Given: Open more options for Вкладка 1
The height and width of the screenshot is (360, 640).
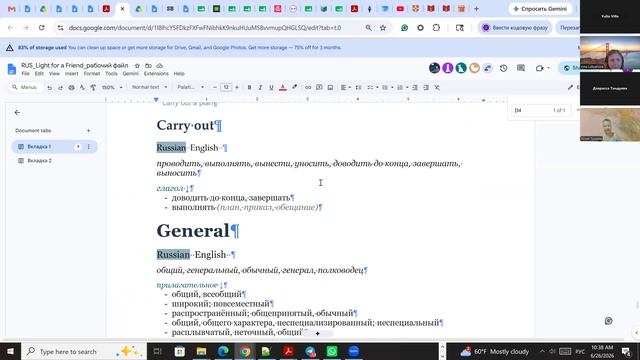Looking at the screenshot, I should [89, 147].
